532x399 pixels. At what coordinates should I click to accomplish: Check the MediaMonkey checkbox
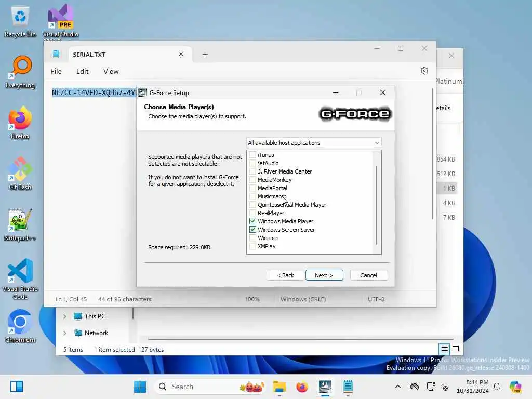tap(252, 180)
